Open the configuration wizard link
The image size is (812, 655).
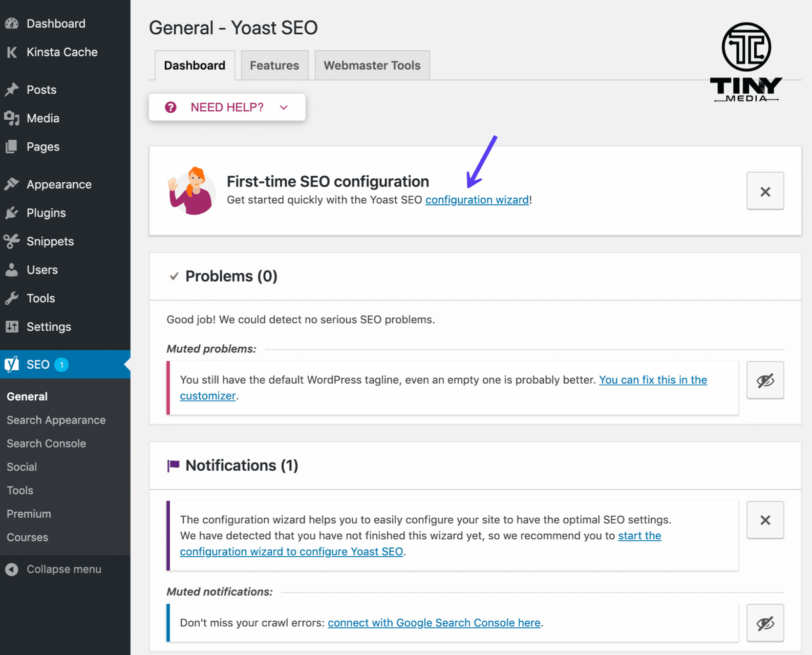(477, 200)
